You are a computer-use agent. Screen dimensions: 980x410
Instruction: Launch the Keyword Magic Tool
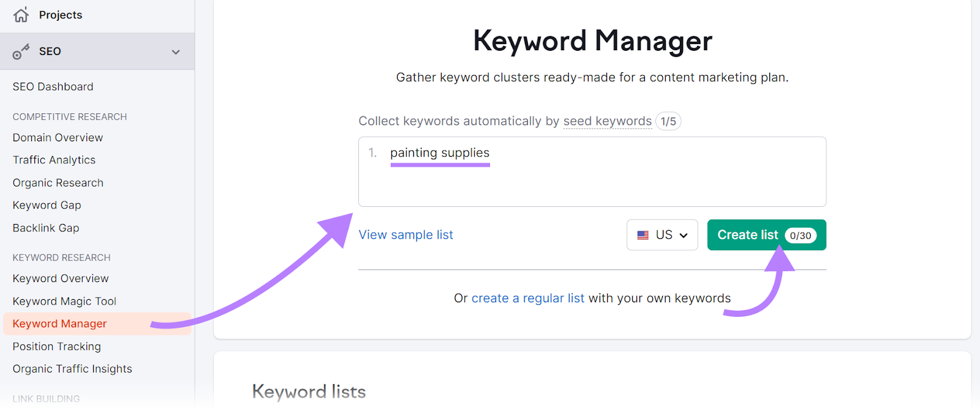point(64,300)
